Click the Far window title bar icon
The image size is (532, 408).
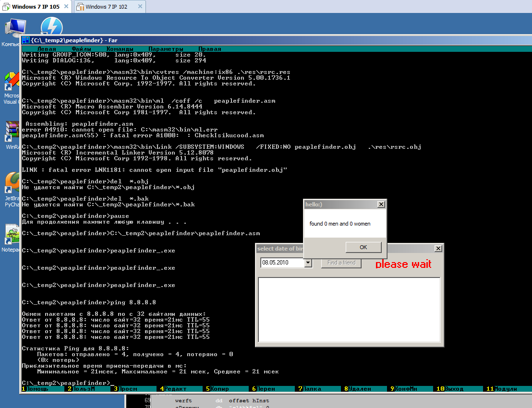point(26,40)
